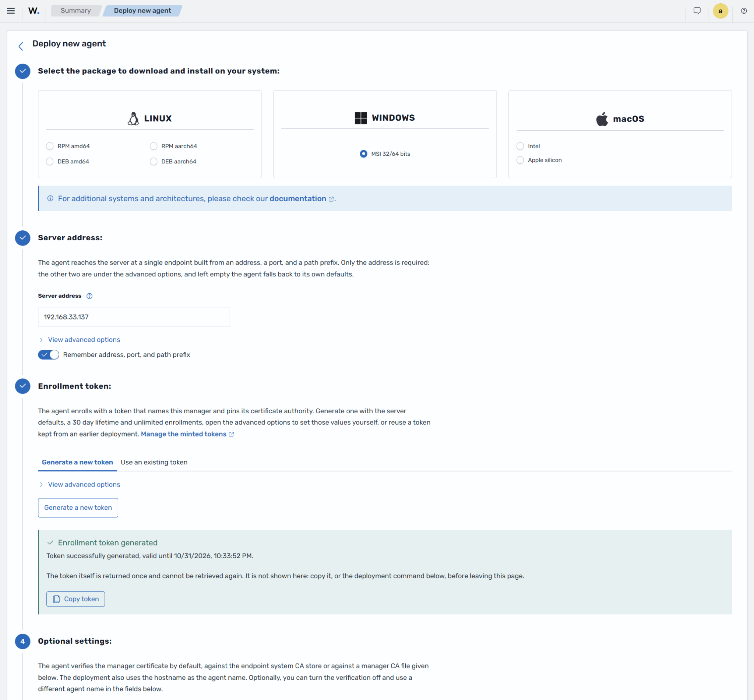Screen dimensions: 754x700
Task: Click the Server address input field
Action: click(x=134, y=317)
